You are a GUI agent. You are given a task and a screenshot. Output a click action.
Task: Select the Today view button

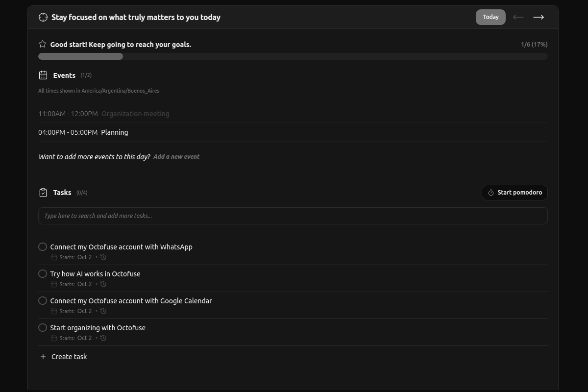[x=490, y=17]
